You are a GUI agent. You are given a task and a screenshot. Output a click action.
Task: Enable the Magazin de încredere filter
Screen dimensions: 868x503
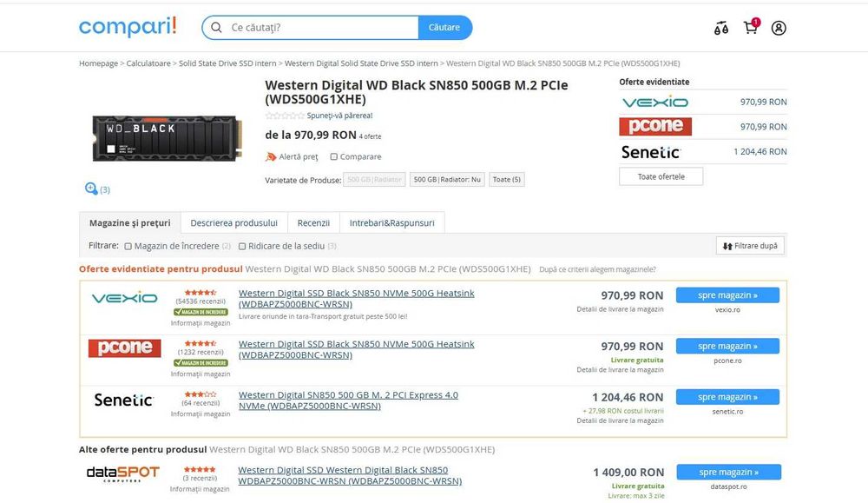[128, 246]
